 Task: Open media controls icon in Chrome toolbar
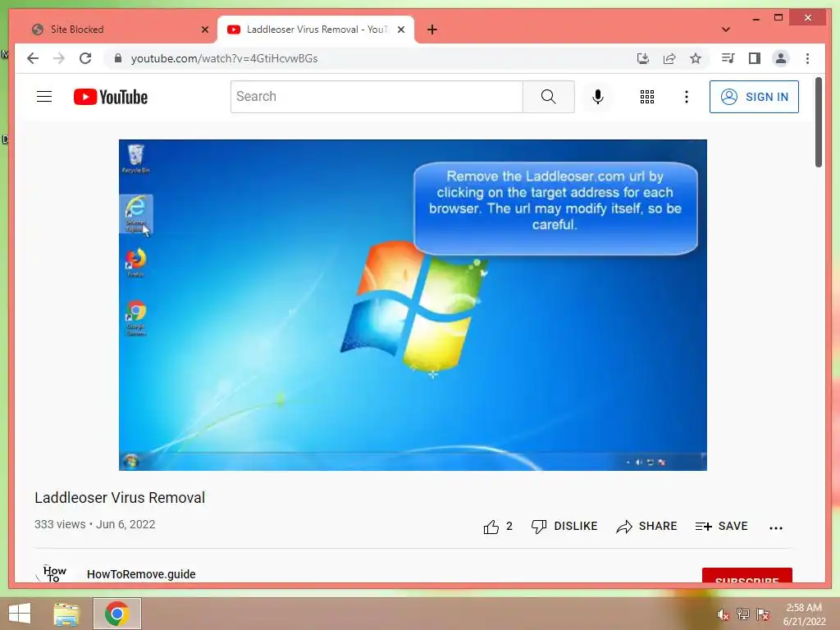tap(728, 58)
